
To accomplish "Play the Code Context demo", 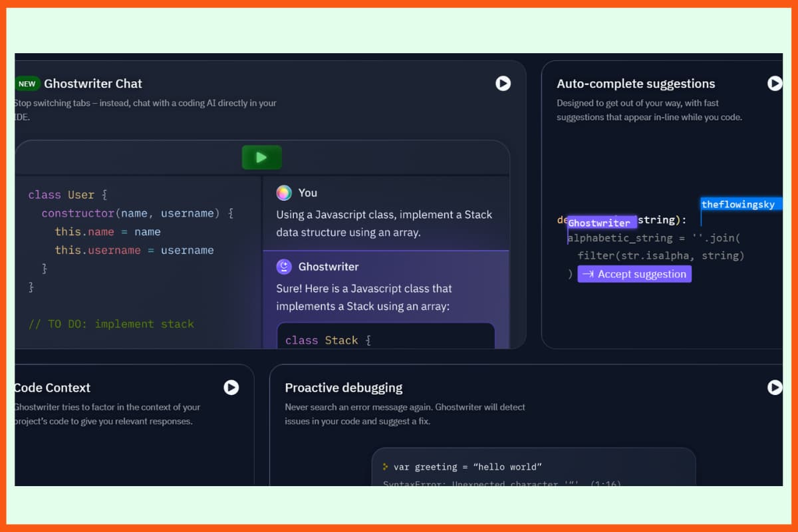I will tap(231, 387).
